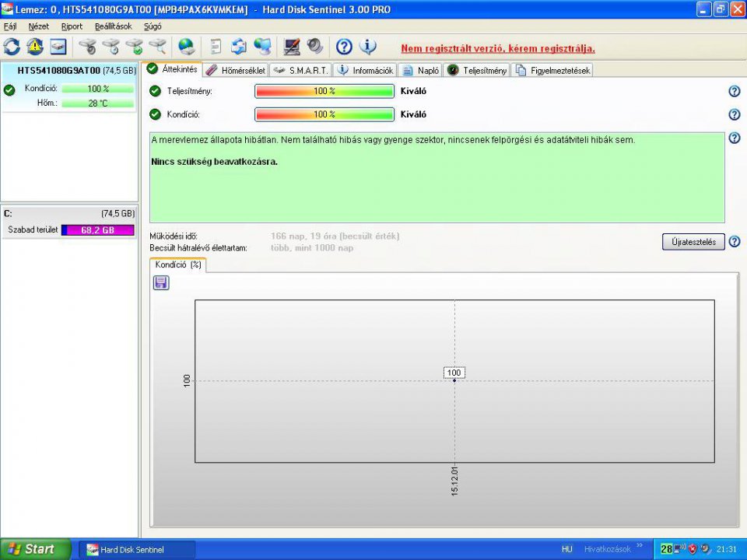
Task: Open the Beállítások menu
Action: 114,26
